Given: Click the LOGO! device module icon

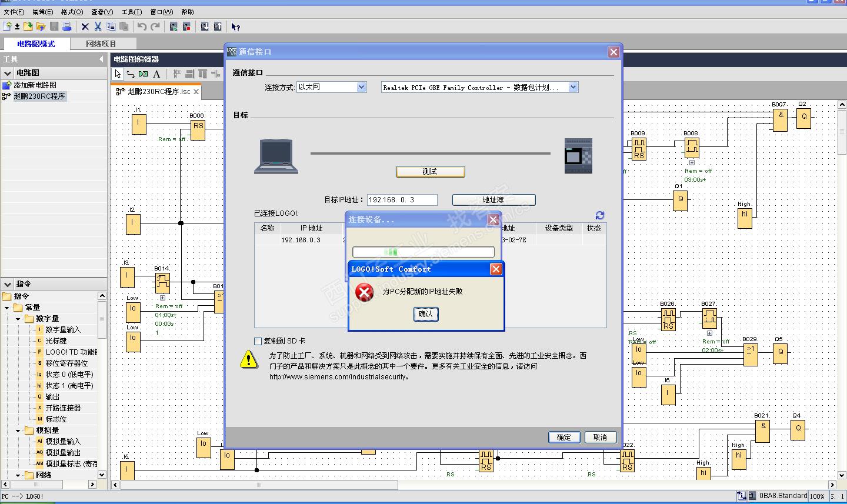Looking at the screenshot, I should [x=578, y=156].
